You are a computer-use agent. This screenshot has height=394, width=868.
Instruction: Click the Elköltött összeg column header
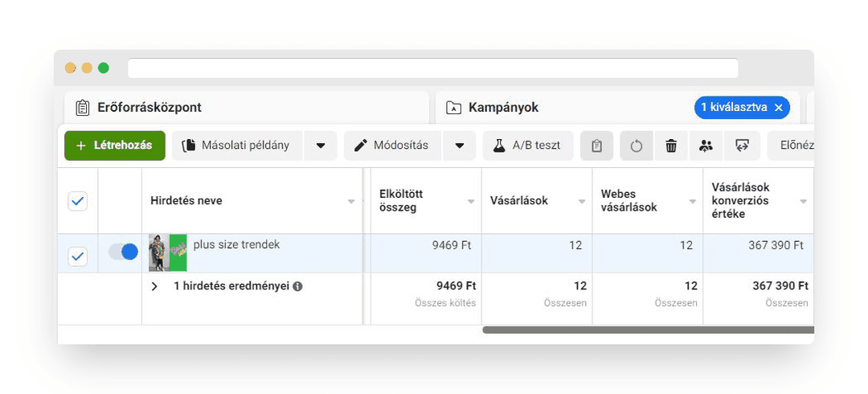426,200
